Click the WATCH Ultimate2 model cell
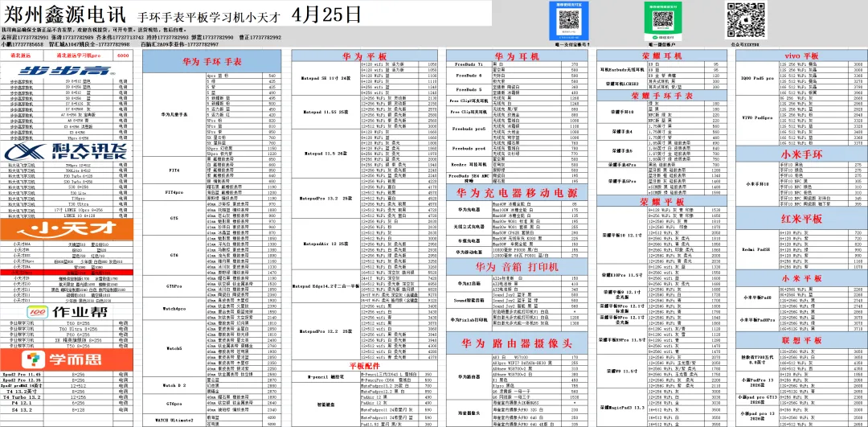 (x=174, y=421)
